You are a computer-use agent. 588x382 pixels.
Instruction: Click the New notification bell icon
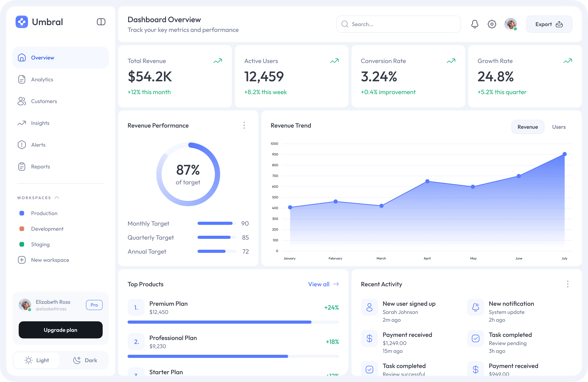(x=476, y=307)
